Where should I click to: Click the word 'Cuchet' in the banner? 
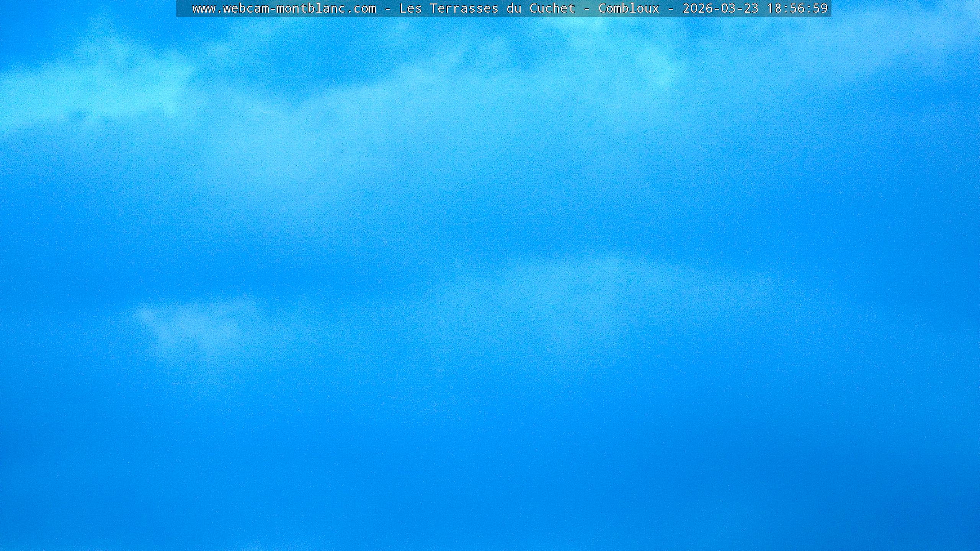point(552,8)
